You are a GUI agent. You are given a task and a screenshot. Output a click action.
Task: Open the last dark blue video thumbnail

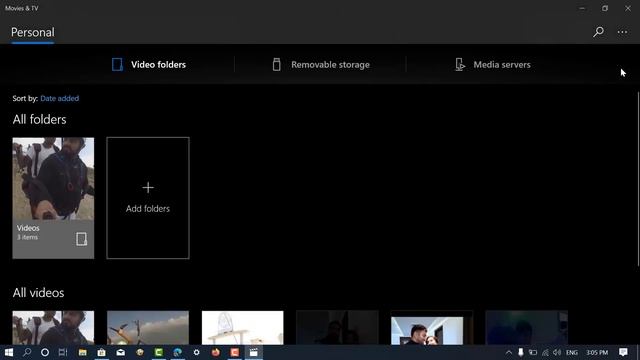pos(527,328)
